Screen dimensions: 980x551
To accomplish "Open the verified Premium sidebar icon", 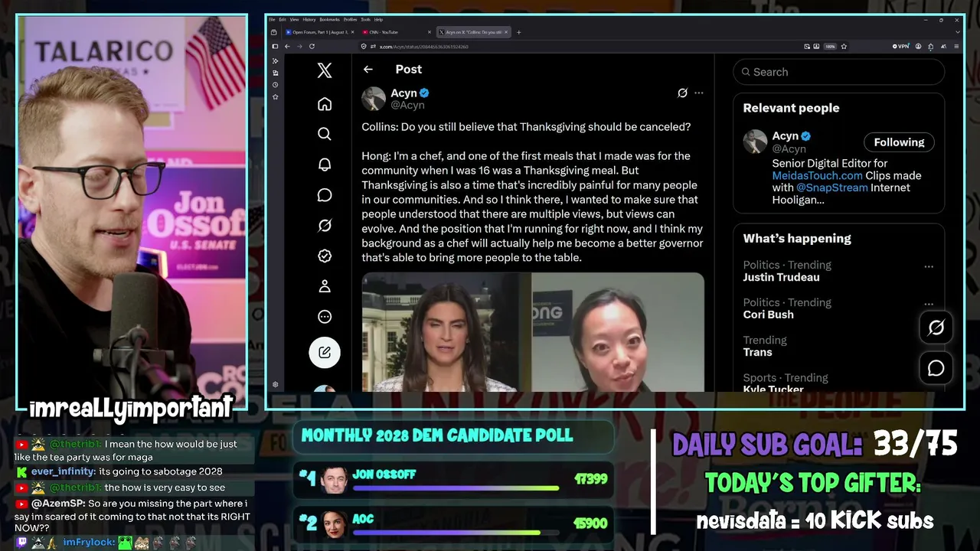I will [325, 256].
